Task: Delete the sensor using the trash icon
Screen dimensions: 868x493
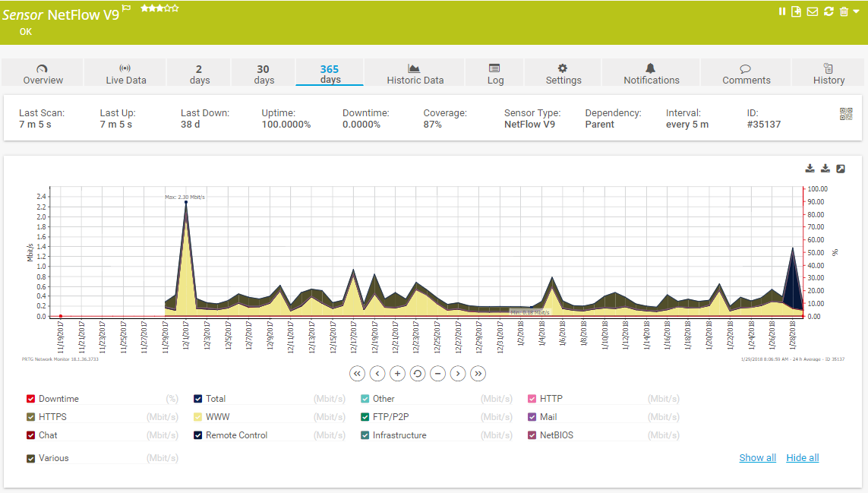Action: pyautogui.click(x=844, y=11)
